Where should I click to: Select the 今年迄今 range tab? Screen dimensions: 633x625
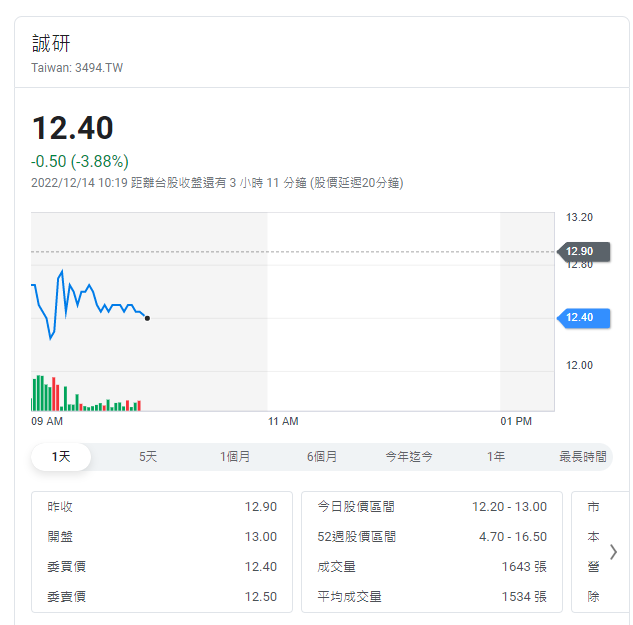(x=409, y=457)
